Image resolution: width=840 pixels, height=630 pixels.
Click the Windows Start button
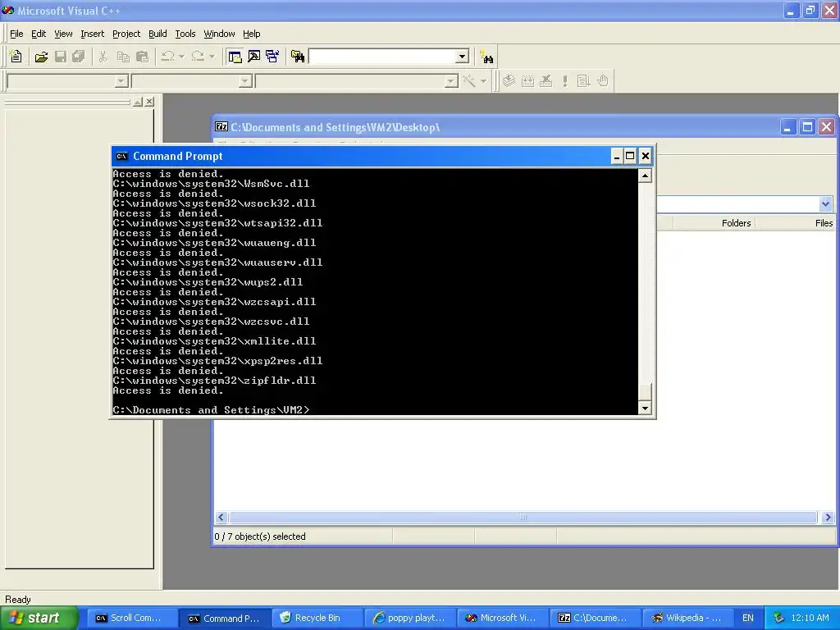[x=39, y=618]
